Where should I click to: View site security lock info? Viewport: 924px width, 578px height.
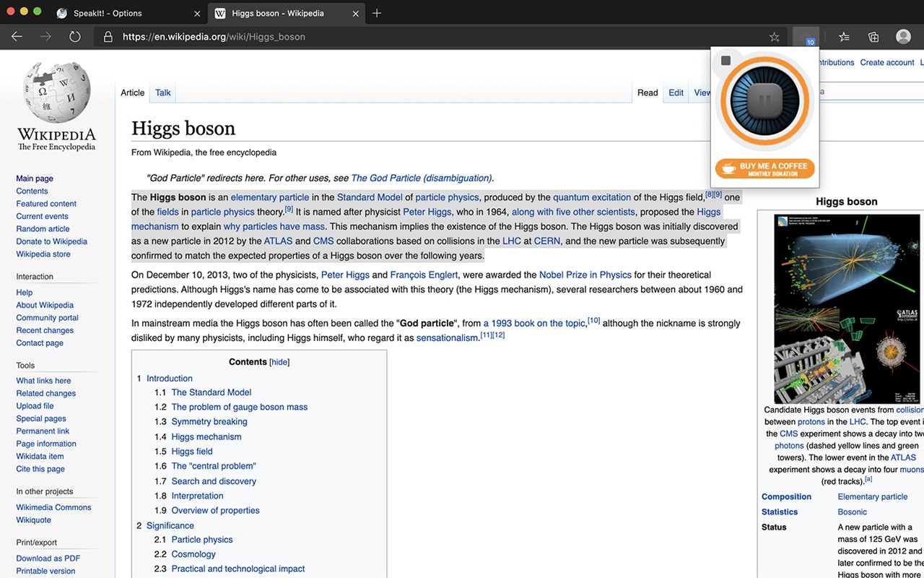click(x=108, y=37)
